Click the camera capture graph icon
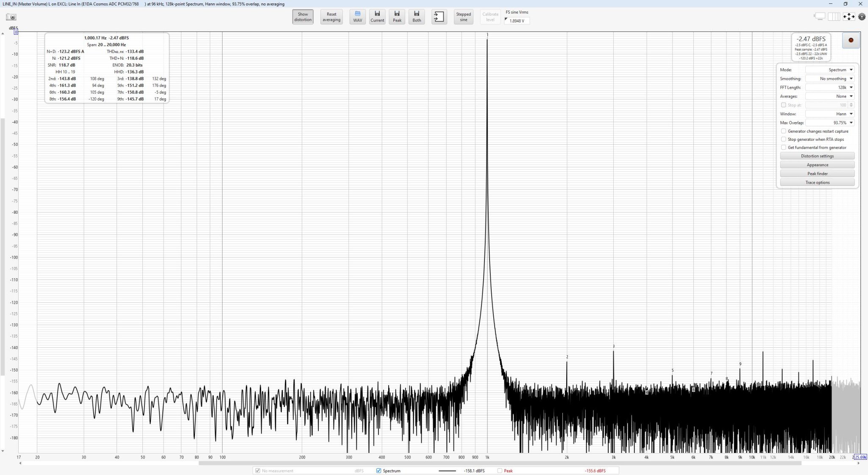This screenshot has height=475, width=868. tap(11, 17)
